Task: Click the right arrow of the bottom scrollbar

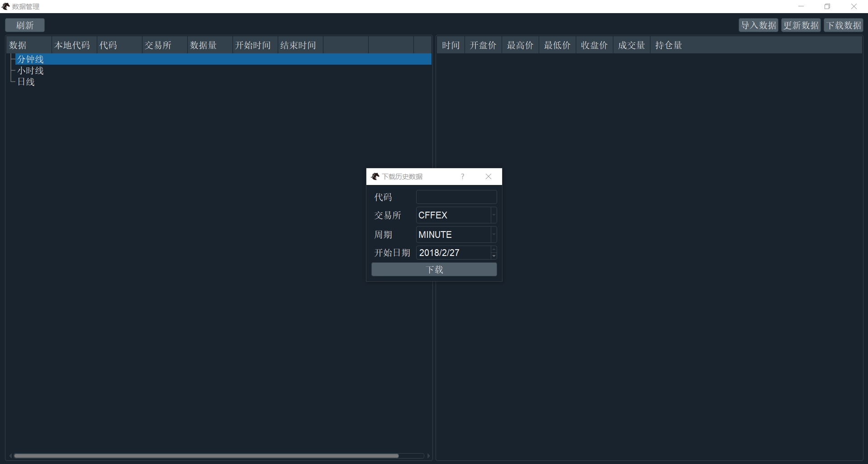Action: (x=428, y=455)
